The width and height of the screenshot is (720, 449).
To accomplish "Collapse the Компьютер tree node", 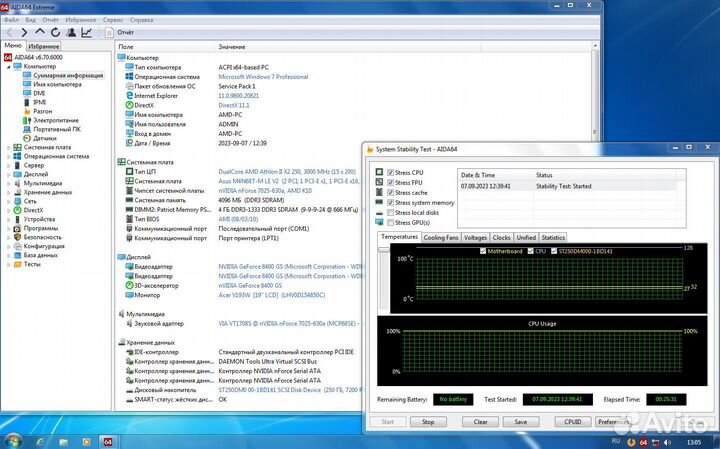I will pyautogui.click(x=8, y=67).
